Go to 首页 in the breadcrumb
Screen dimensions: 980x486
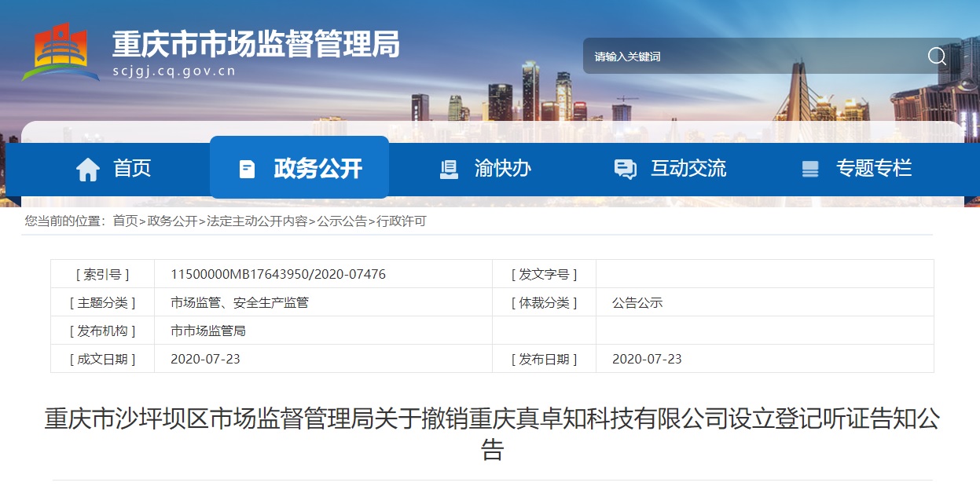(125, 221)
